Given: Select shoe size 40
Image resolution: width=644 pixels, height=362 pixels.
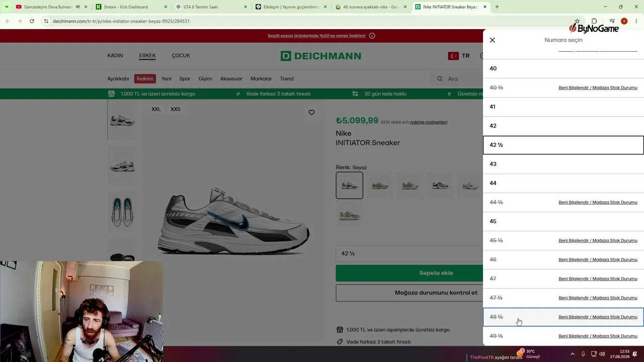Looking at the screenshot, I should pyautogui.click(x=563, y=68).
